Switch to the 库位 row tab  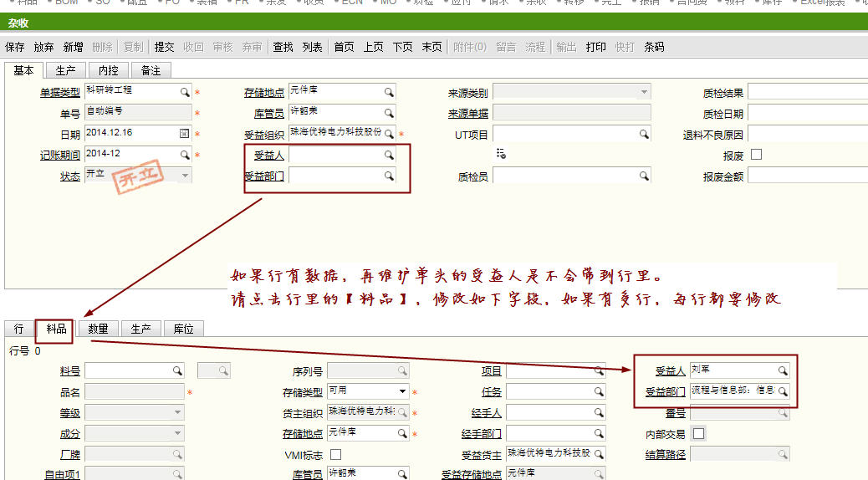point(183,329)
